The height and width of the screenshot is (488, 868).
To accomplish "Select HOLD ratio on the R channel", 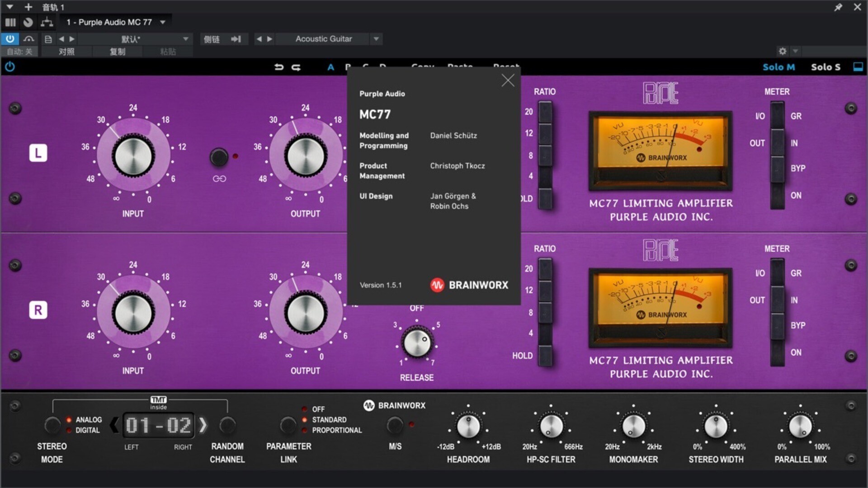I will pos(545,356).
